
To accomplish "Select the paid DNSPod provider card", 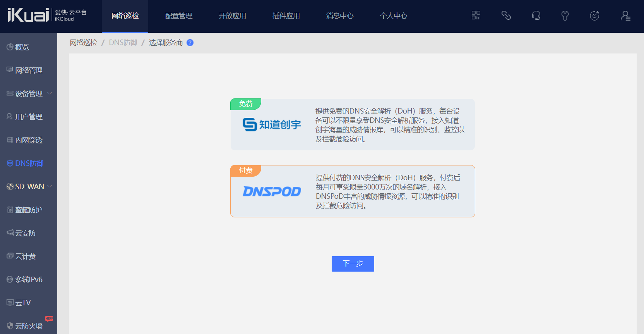I will pos(353,191).
